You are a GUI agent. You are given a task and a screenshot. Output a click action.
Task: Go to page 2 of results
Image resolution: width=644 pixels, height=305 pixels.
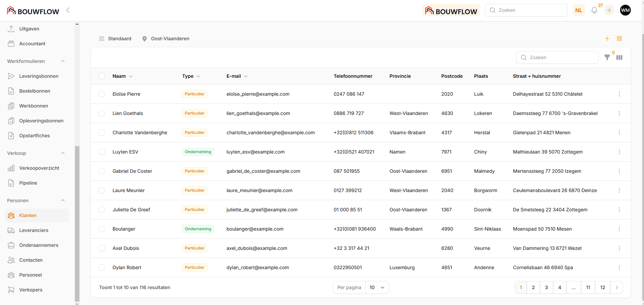533,287
